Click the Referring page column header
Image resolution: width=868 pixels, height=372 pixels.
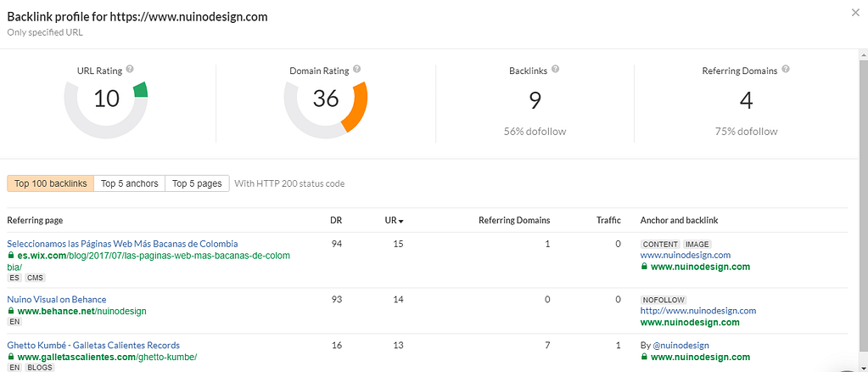click(x=35, y=220)
